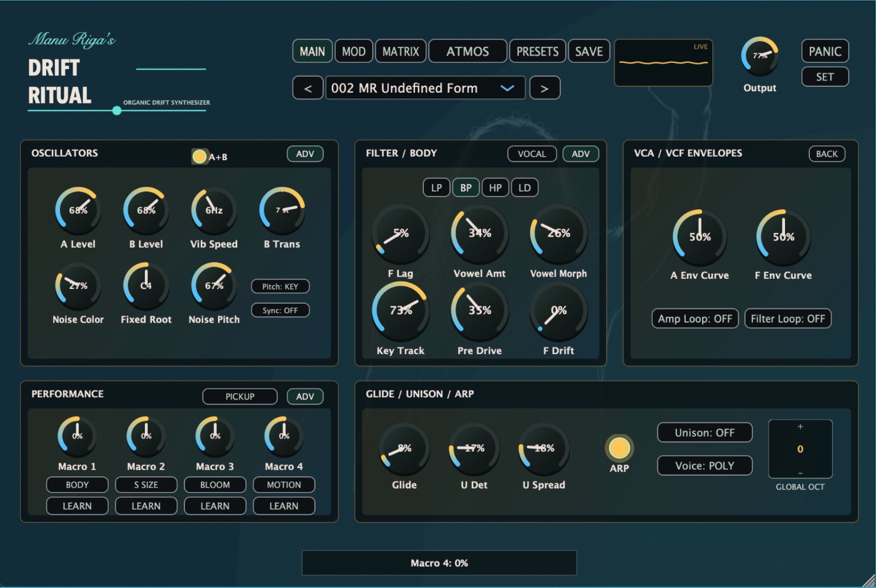Click the F Lag knob
Screen dimensions: 876x588
tap(401, 233)
